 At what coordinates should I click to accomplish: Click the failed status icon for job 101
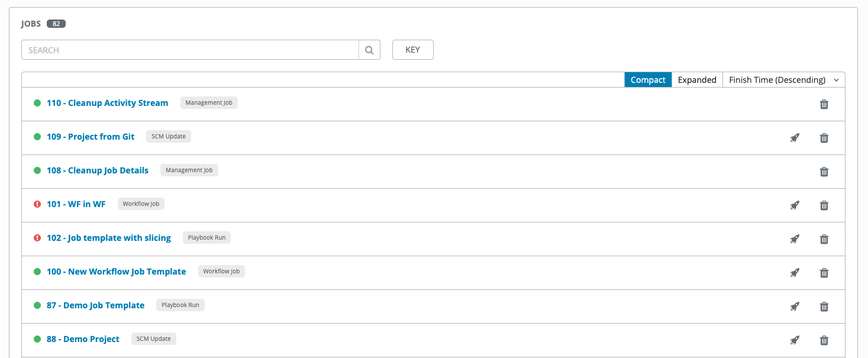[x=37, y=204]
